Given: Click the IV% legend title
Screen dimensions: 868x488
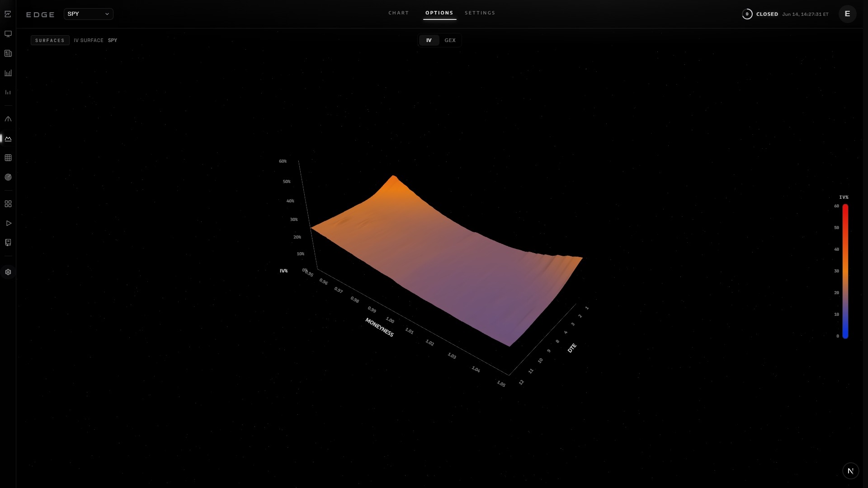Looking at the screenshot, I should coord(844,197).
